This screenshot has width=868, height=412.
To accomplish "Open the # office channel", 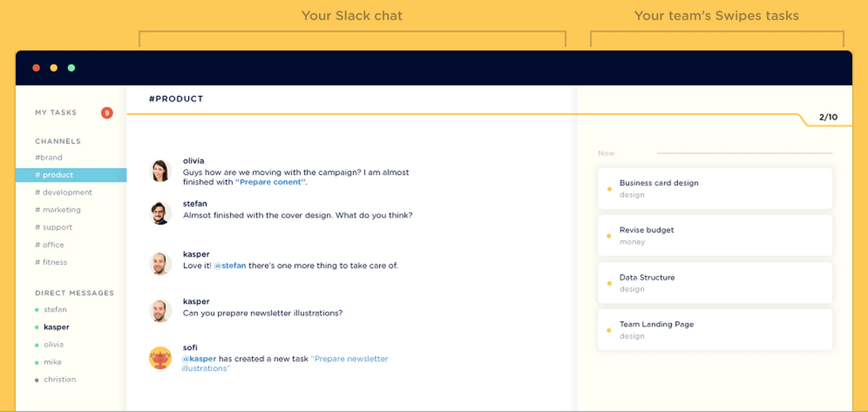I will tap(50, 244).
